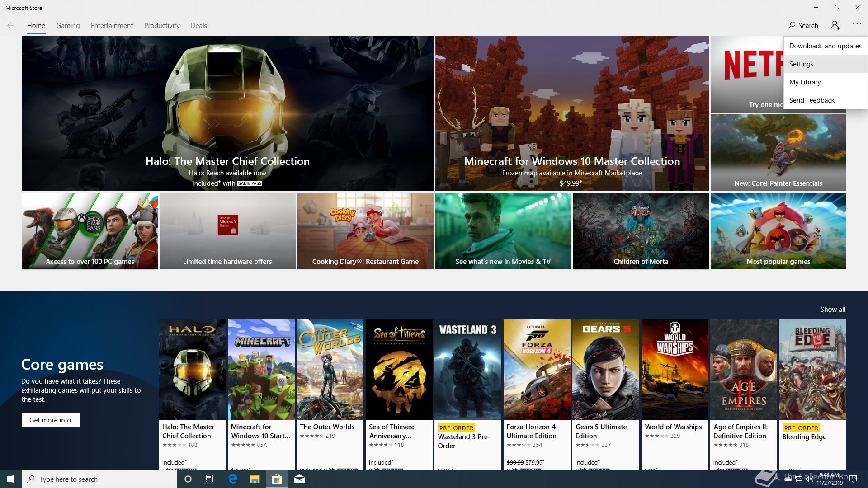Open the Windows Start menu
The image size is (868, 488).
point(11,479)
